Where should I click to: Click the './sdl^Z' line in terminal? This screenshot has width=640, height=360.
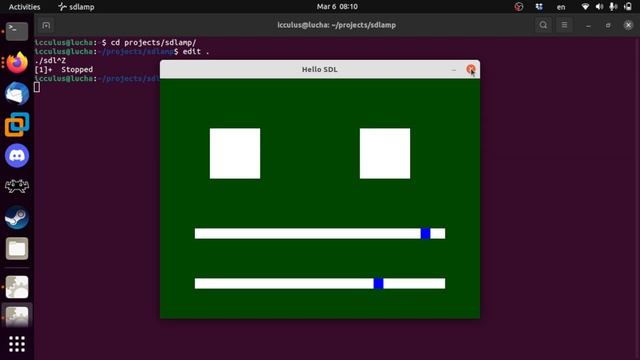pos(50,60)
